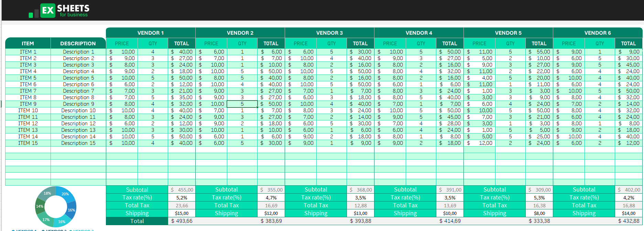Select the Description 2 cell
644x231 pixels.
tap(78, 58)
